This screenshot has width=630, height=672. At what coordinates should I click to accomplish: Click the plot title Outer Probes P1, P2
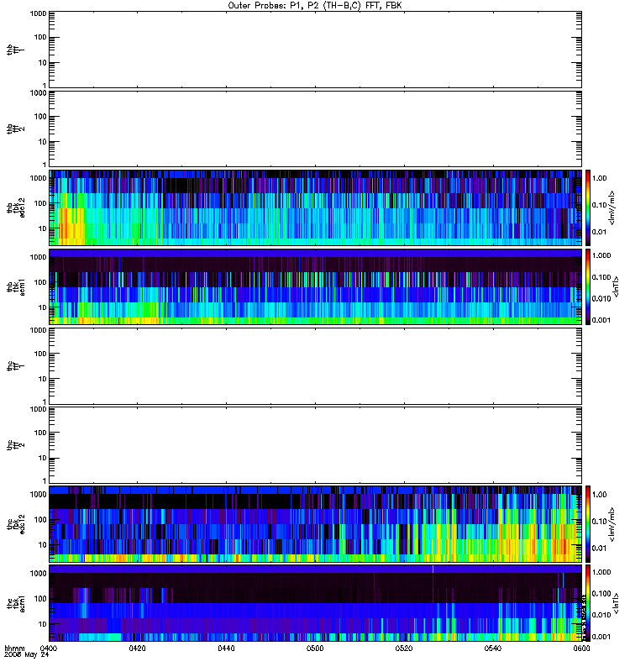(x=315, y=6)
